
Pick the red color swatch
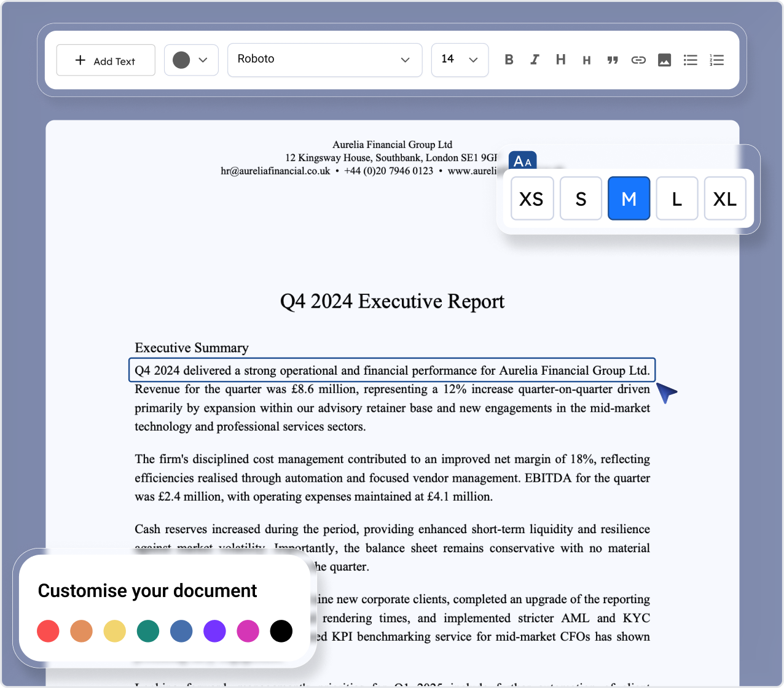pos(48,631)
